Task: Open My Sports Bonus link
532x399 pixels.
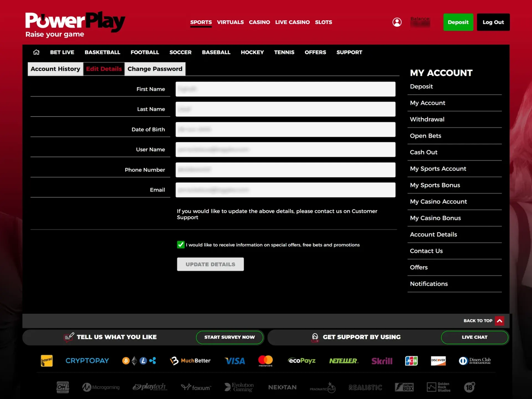Action: pyautogui.click(x=435, y=185)
